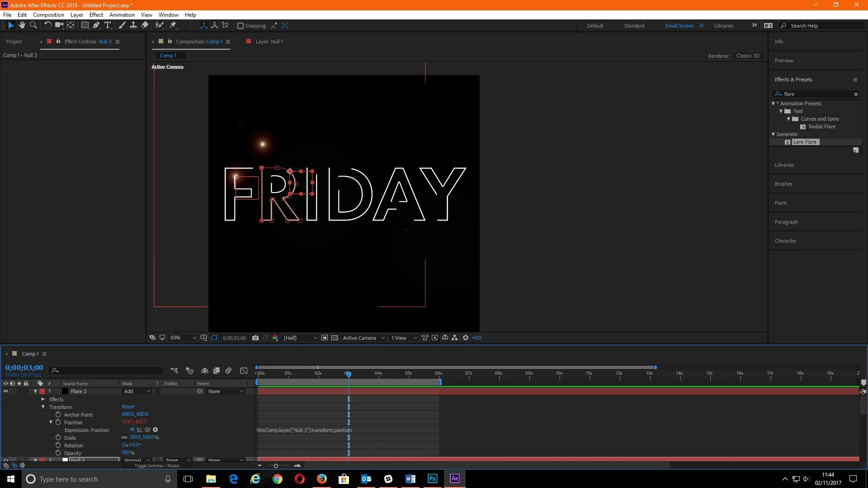Select the Zoom tool in toolbar
The image size is (868, 488).
[33, 25]
